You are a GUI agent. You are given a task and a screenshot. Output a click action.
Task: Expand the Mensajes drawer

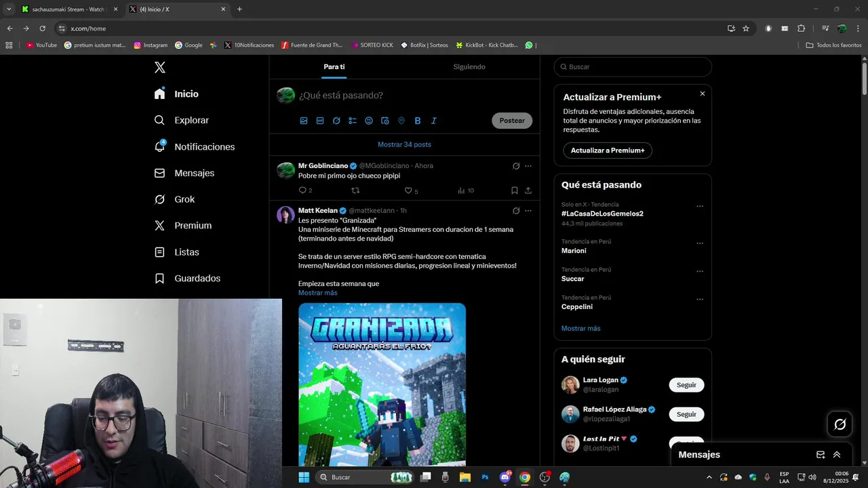click(x=837, y=455)
